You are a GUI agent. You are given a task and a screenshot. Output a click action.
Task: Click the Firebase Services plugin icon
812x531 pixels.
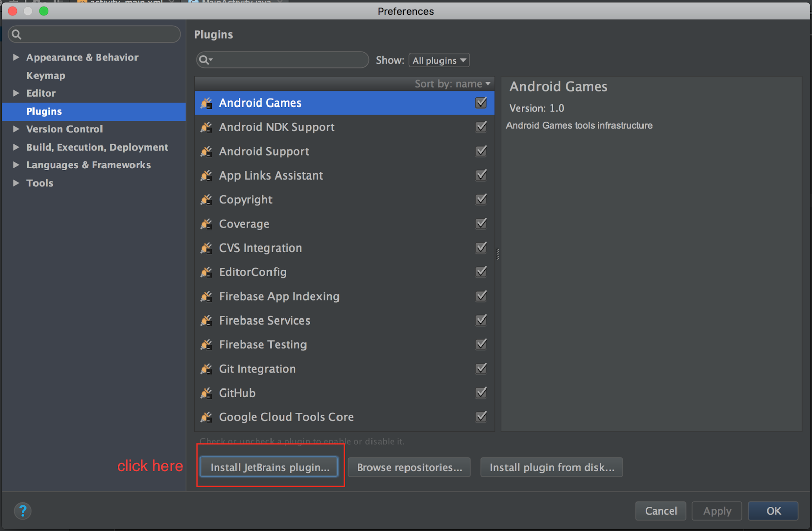[206, 321]
